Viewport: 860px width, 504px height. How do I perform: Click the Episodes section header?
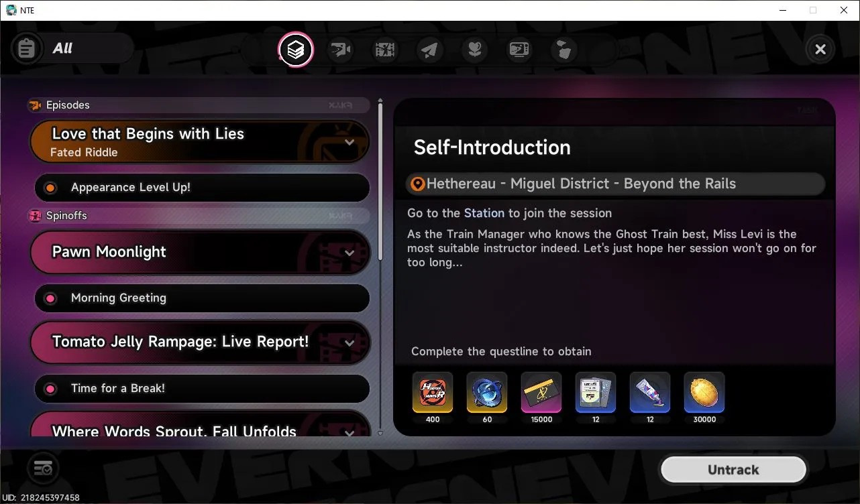(199, 105)
